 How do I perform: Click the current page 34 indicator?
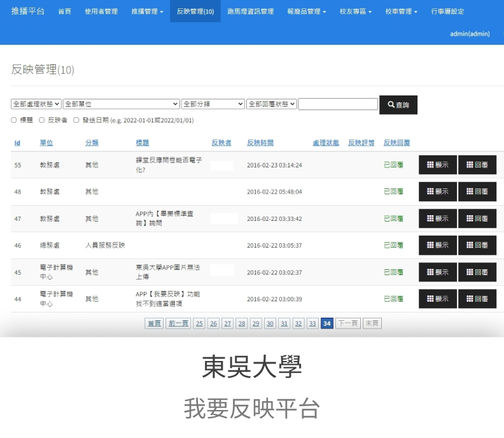pyautogui.click(x=327, y=323)
